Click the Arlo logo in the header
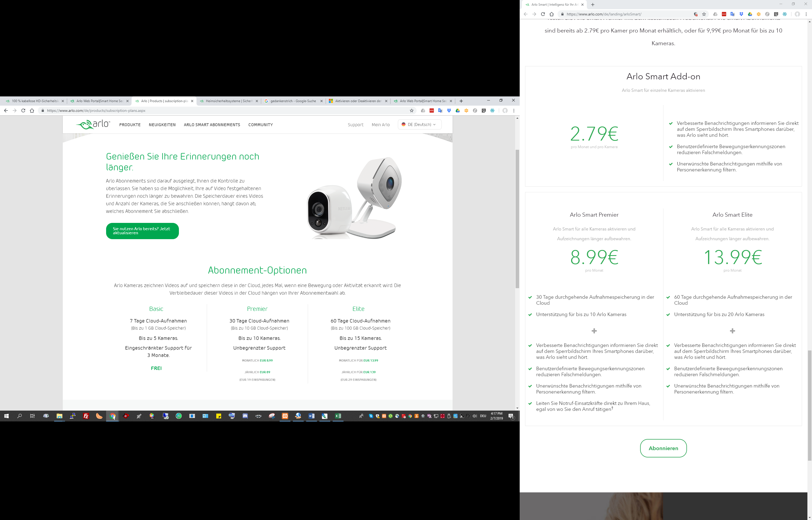Screen dimensions: 812x520 tap(93, 124)
